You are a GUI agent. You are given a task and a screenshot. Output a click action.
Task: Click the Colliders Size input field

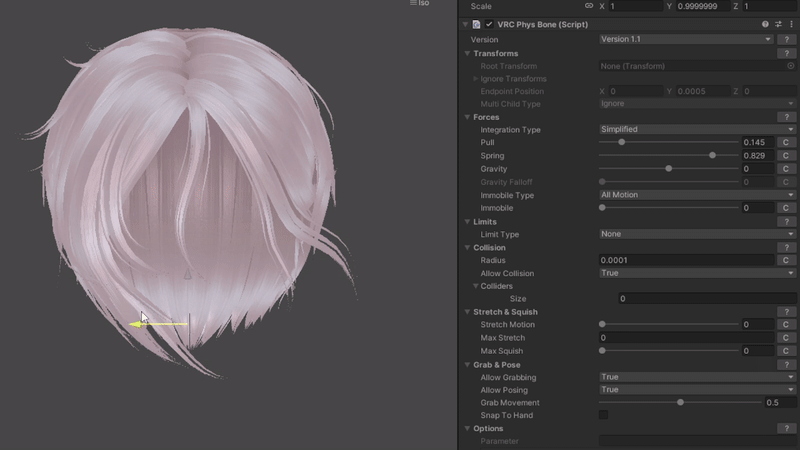click(x=706, y=298)
